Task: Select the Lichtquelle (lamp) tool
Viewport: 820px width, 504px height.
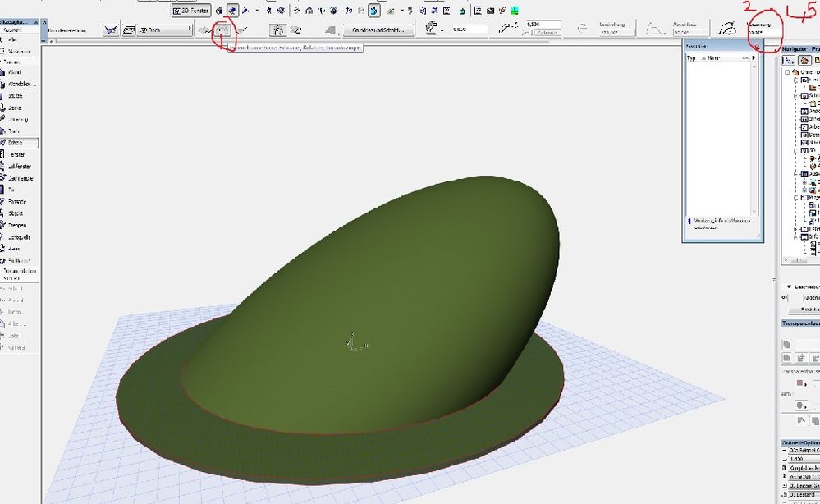Action: pos(19,236)
